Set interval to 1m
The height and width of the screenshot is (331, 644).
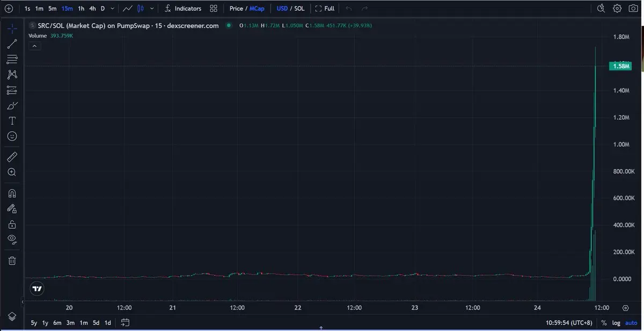[x=39, y=9]
